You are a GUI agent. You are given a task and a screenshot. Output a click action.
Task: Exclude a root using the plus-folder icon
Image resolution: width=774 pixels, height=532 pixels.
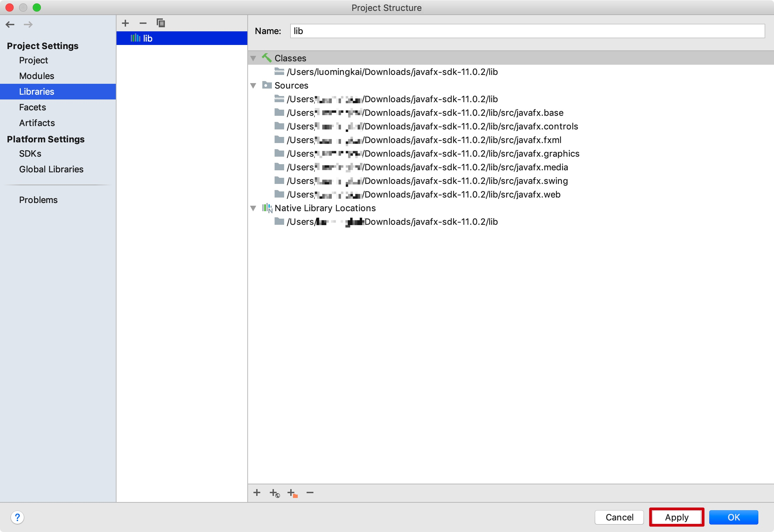pos(292,493)
